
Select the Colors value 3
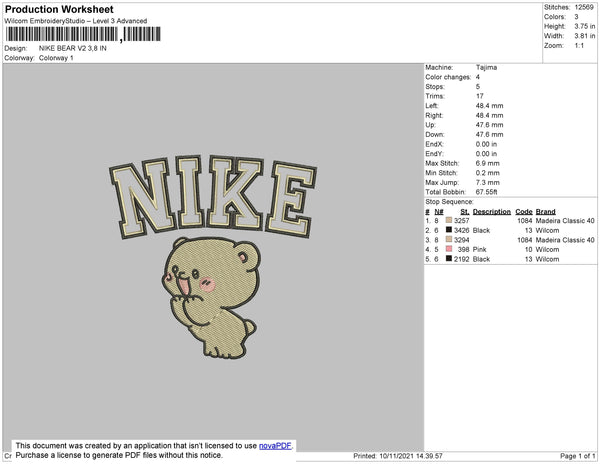[576, 17]
